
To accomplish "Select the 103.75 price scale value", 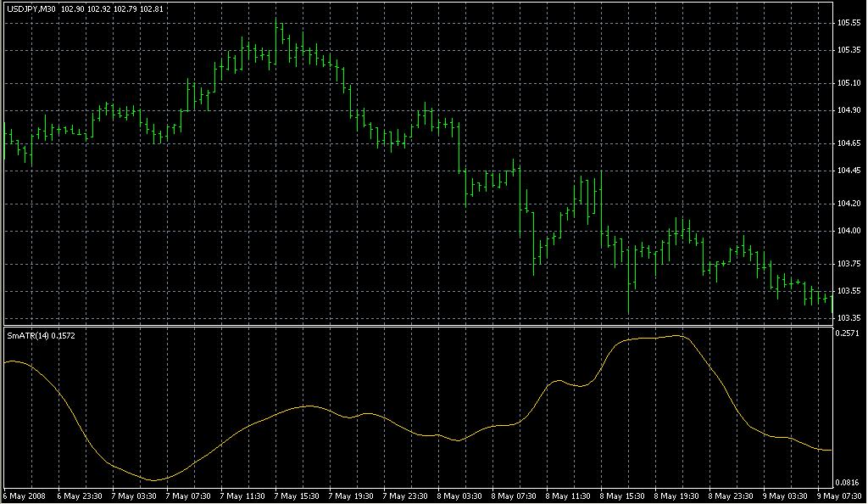I will 849,264.
